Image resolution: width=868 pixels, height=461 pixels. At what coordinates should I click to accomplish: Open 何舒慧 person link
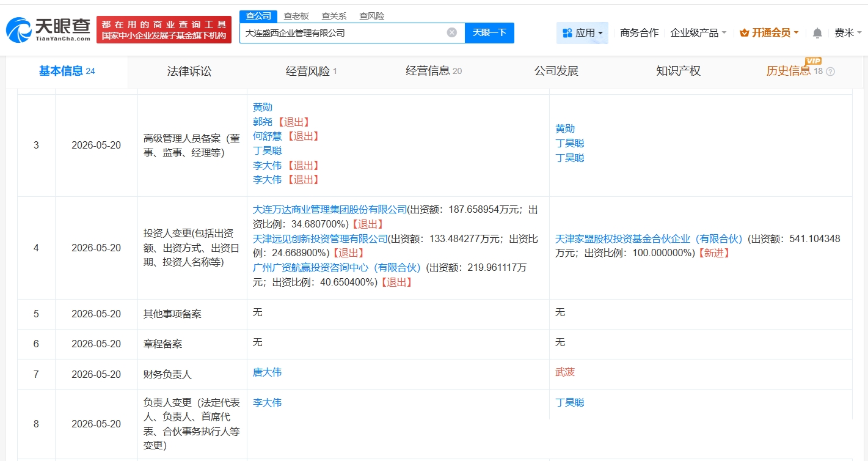[x=268, y=136]
